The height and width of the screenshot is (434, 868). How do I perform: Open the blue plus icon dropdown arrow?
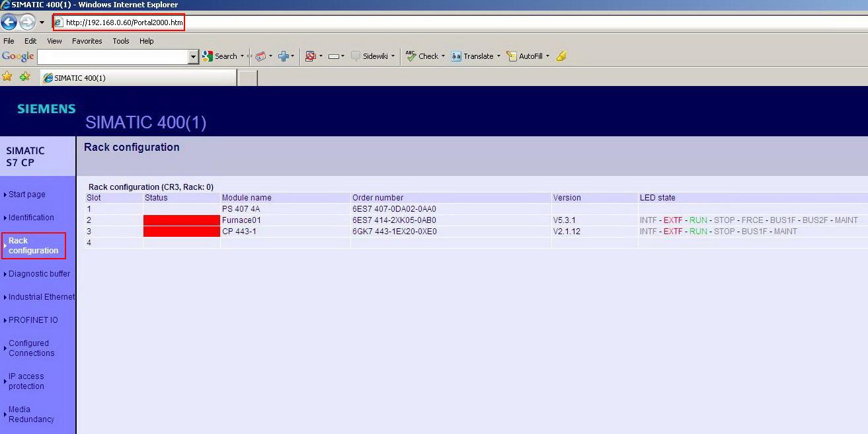coord(293,56)
